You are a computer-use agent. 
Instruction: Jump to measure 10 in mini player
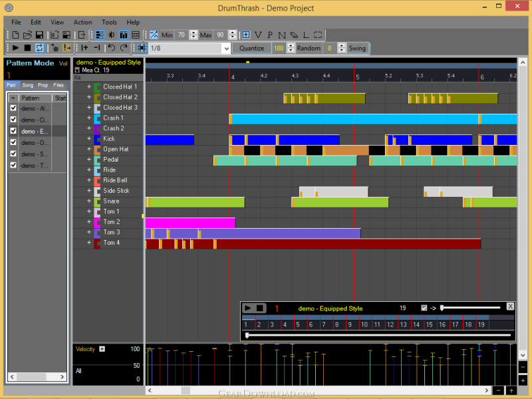[x=364, y=325]
